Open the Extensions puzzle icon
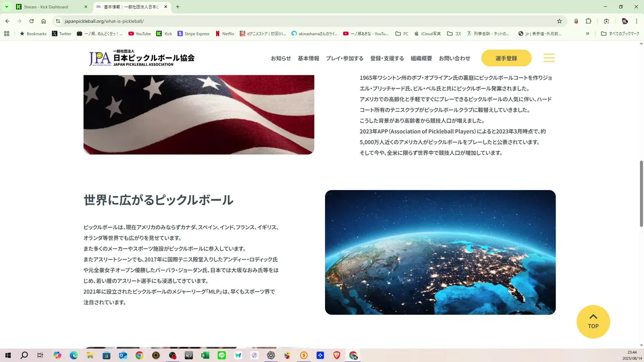The height and width of the screenshot is (362, 644). (x=588, y=21)
